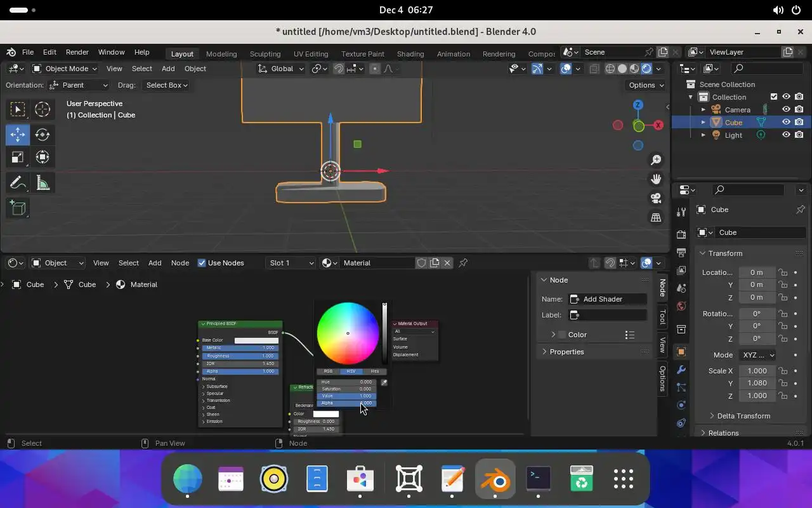The height and width of the screenshot is (508, 812).
Task: Click the color wheel in picker
Action: (x=348, y=333)
